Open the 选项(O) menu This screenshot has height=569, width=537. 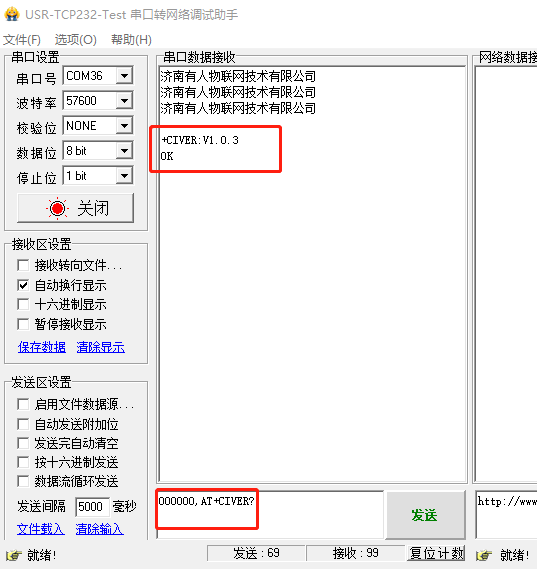pyautogui.click(x=75, y=40)
